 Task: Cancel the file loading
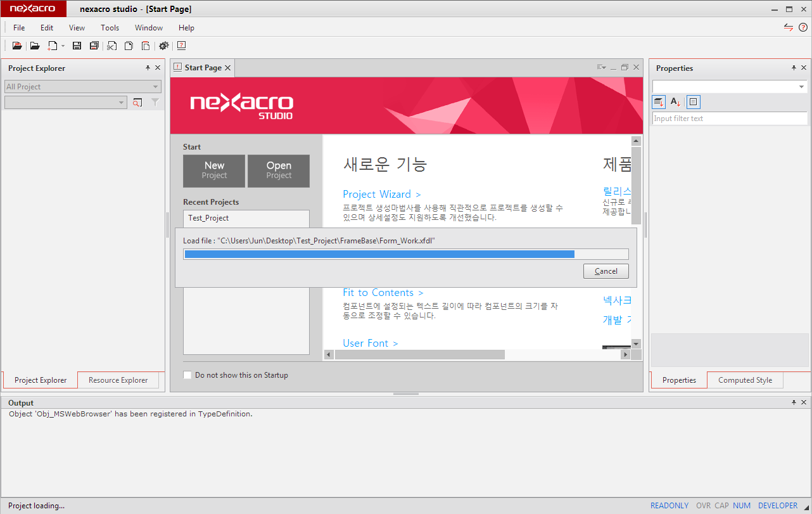click(606, 271)
